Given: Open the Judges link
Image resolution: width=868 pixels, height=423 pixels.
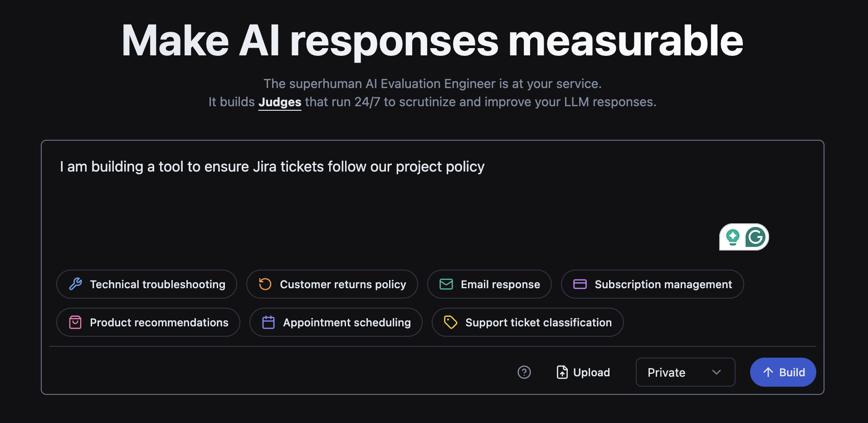Looking at the screenshot, I should (279, 102).
